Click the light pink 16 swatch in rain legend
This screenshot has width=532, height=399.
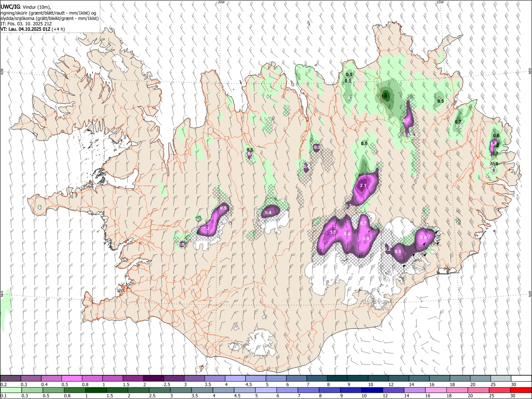click(436, 390)
